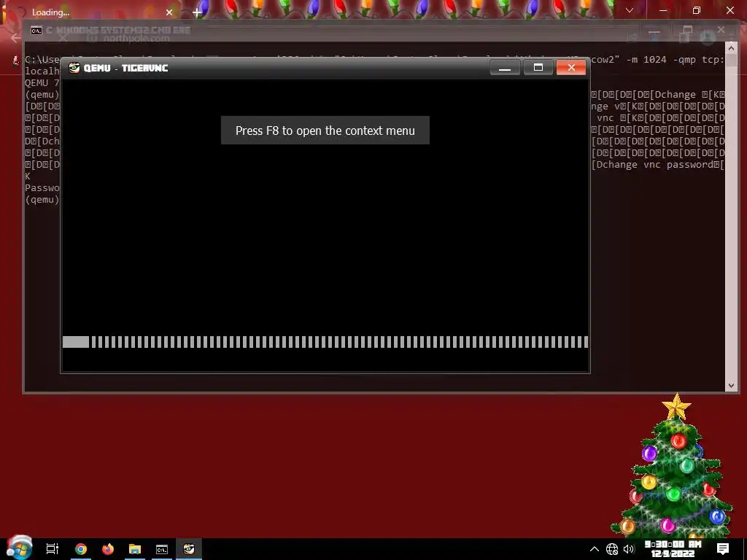
Task: Click the QEMU TigerVNC title bar icon
Action: click(74, 68)
